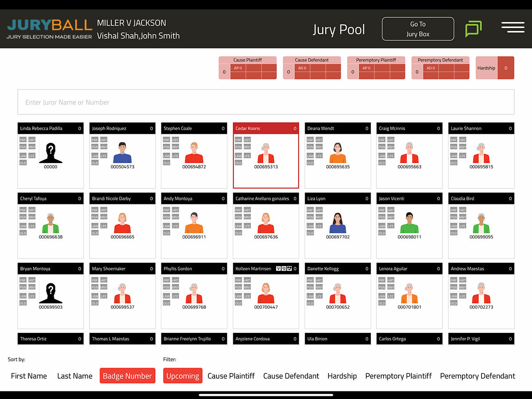
Task: Click Liza Lyon's avatar image
Action: point(337,223)
